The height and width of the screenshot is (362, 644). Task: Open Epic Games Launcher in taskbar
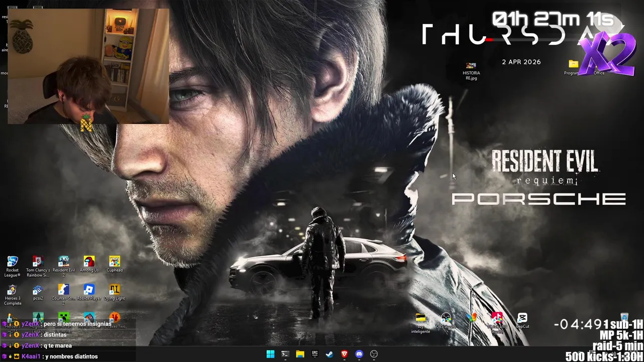[x=314, y=354]
